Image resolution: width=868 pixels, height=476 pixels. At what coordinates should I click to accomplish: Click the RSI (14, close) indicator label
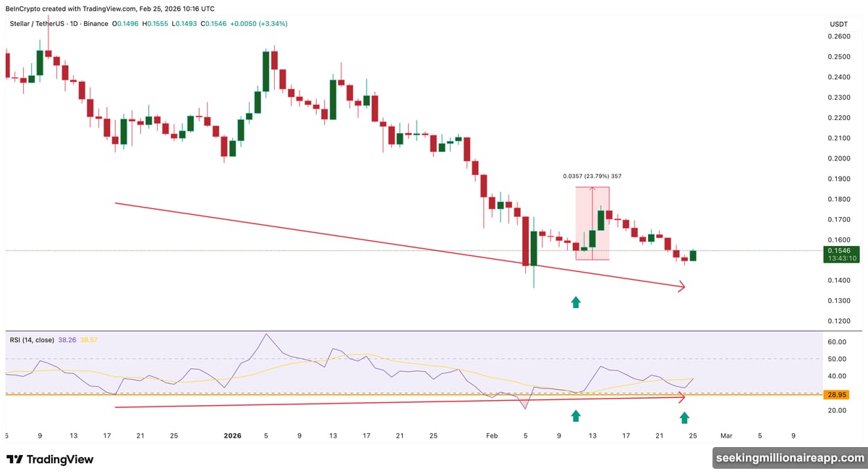click(30, 338)
